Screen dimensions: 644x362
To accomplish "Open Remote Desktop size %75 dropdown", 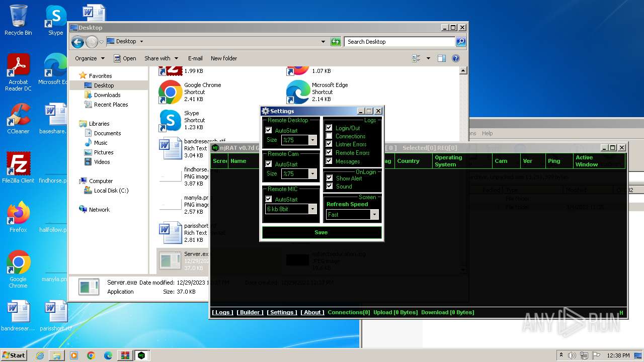I will (312, 140).
